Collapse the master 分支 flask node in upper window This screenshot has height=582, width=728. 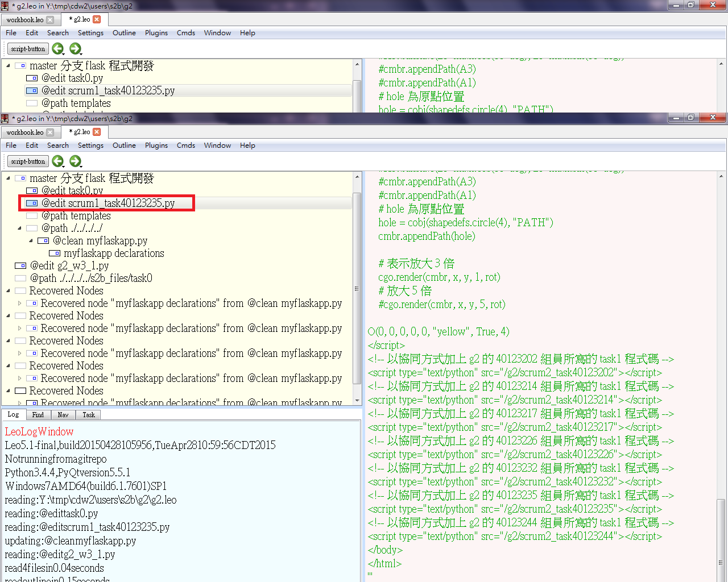pyautogui.click(x=8, y=66)
